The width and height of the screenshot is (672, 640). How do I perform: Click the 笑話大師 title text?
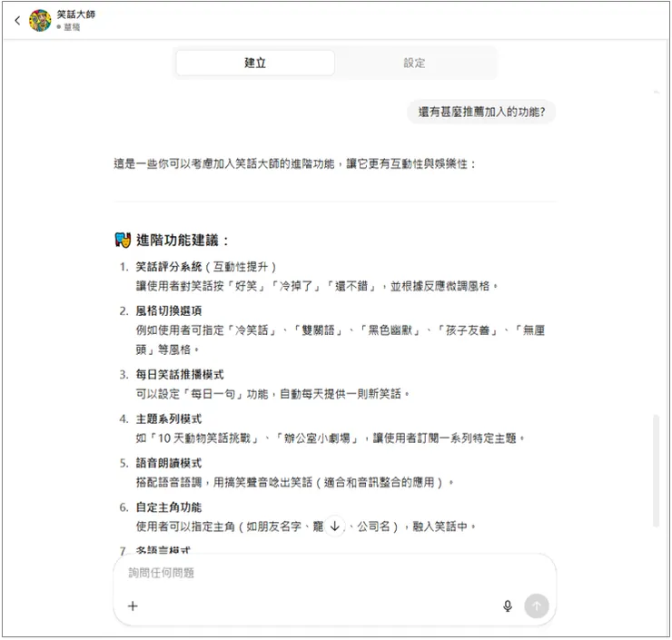coord(76,15)
